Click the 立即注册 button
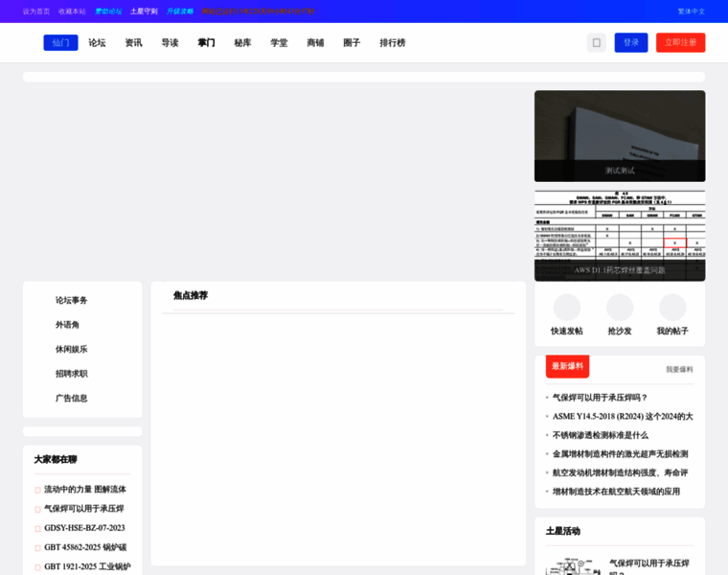This screenshot has width=728, height=575. click(x=681, y=43)
